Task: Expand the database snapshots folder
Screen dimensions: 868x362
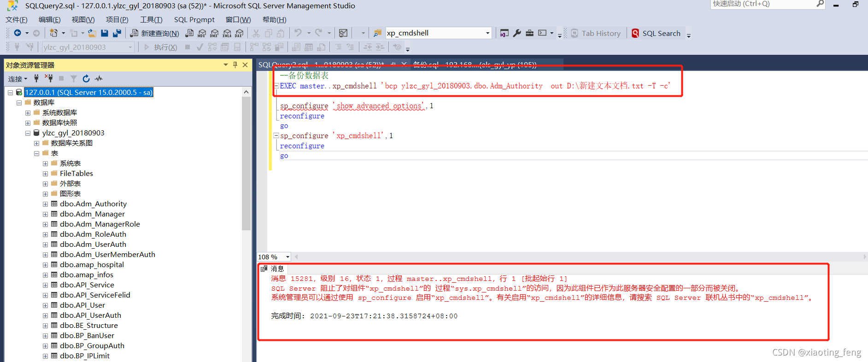Action: 28,123
